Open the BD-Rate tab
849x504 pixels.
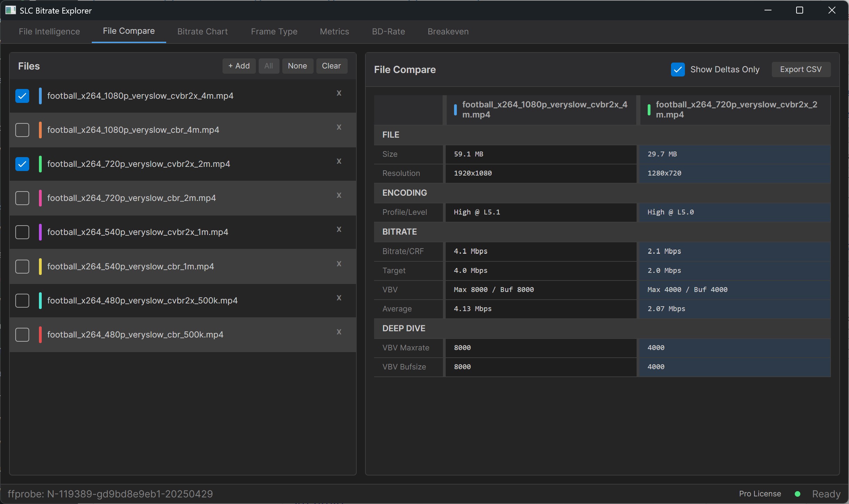388,32
